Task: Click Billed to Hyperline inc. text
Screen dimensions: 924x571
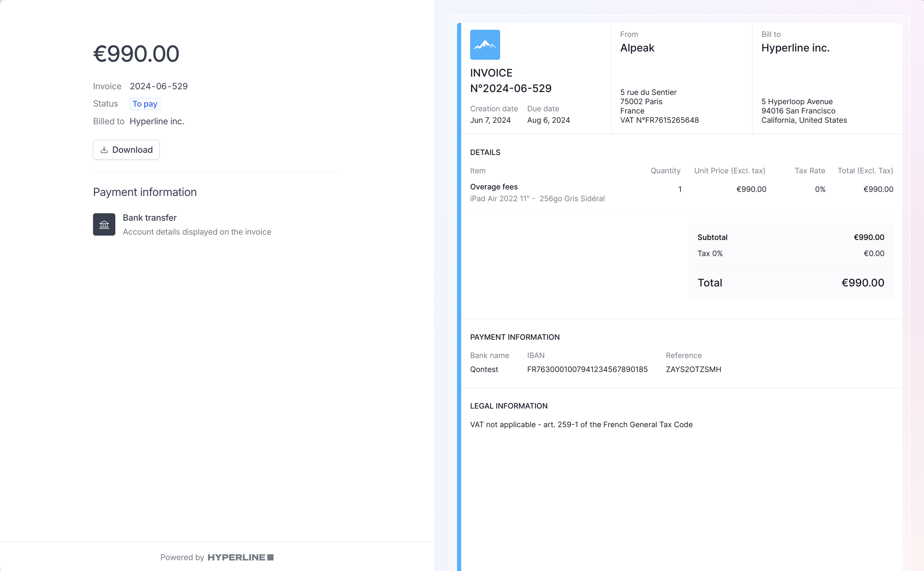Action: 157,121
